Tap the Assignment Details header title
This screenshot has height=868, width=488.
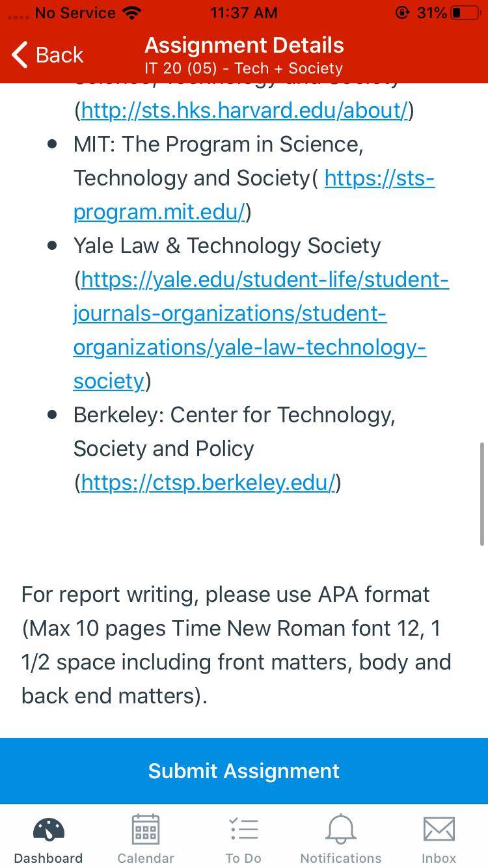244,46
